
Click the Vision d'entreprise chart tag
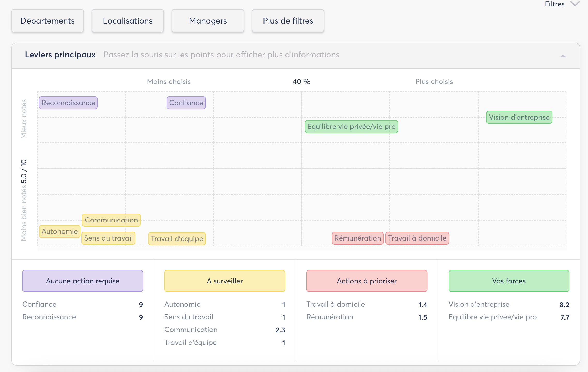(519, 117)
